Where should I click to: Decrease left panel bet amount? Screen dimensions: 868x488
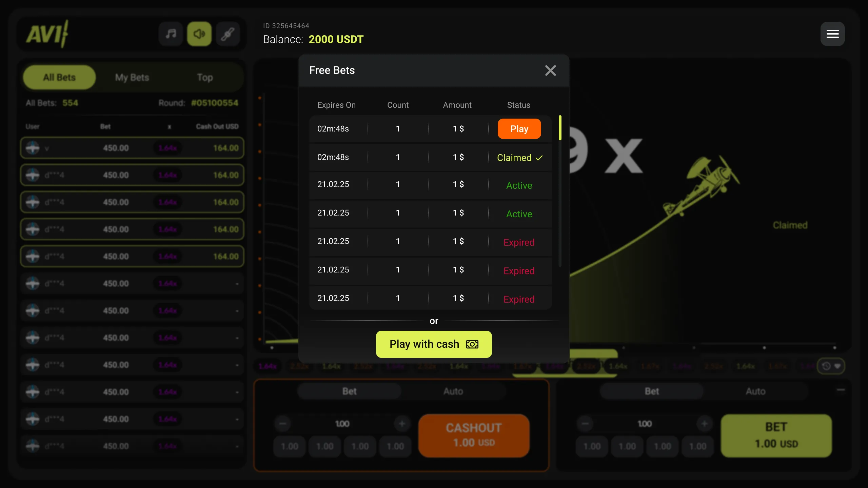click(x=283, y=424)
